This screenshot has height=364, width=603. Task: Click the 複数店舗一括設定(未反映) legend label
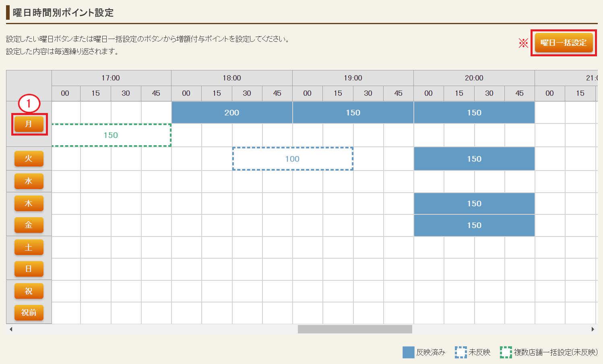click(x=556, y=352)
